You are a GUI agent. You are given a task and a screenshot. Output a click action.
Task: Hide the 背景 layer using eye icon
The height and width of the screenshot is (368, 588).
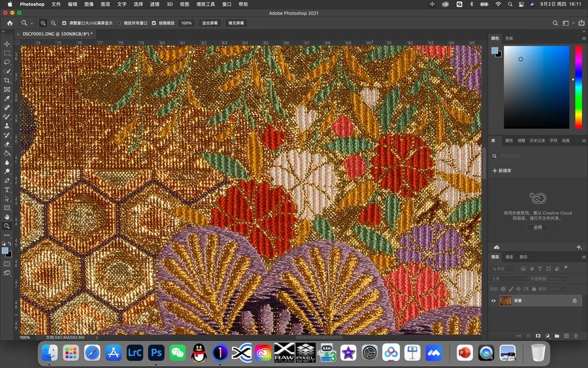coord(493,301)
